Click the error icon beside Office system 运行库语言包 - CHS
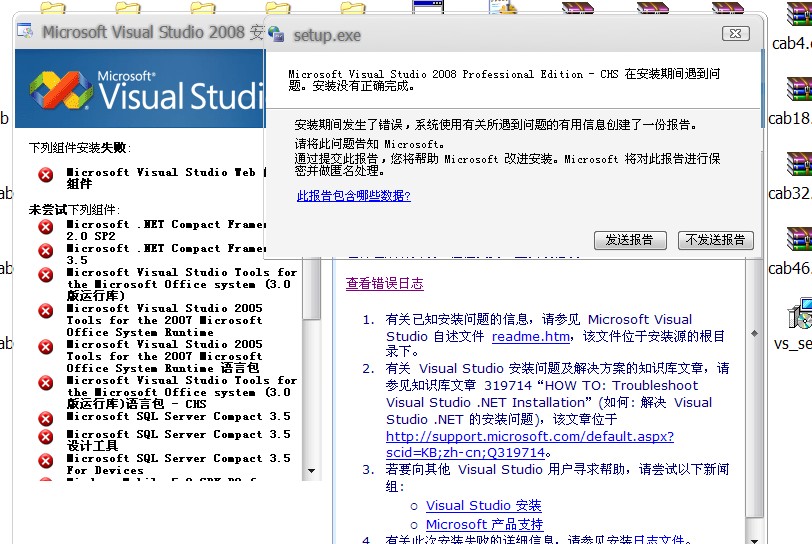812x544 pixels. pyautogui.click(x=46, y=383)
